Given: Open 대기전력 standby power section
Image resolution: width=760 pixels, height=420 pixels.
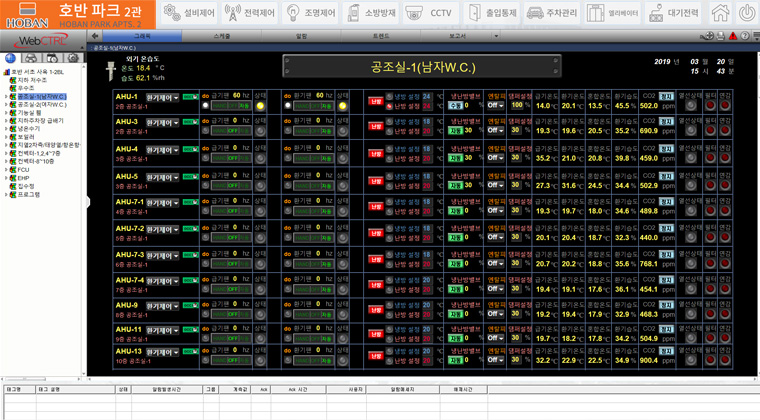Looking at the screenshot, I should pos(674,13).
